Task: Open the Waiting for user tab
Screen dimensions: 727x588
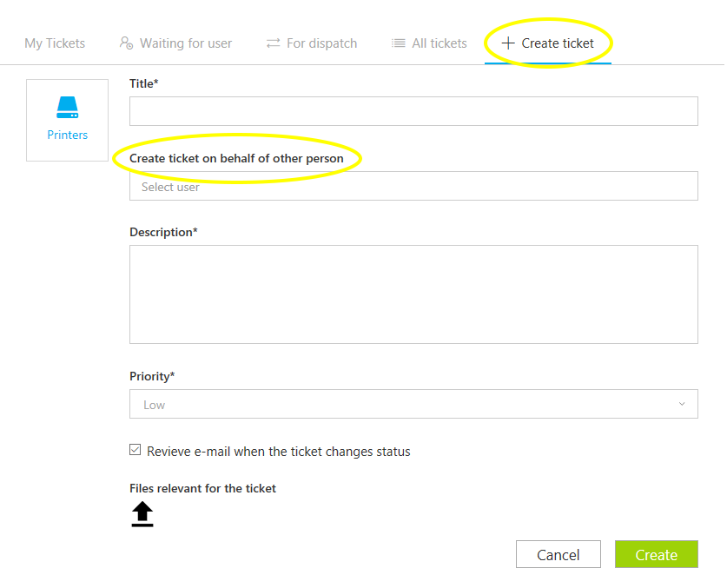Action: 185,43
